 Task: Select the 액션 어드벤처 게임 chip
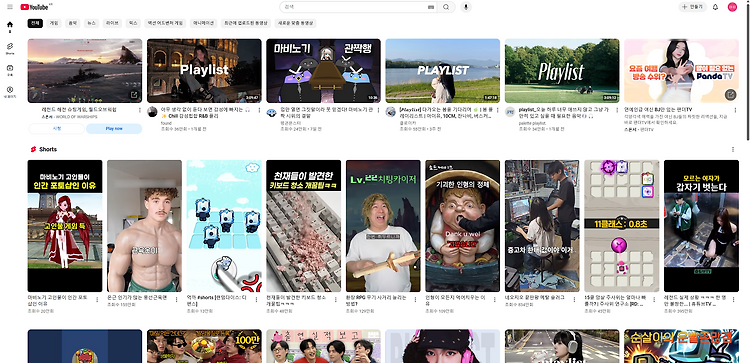pyautogui.click(x=165, y=23)
